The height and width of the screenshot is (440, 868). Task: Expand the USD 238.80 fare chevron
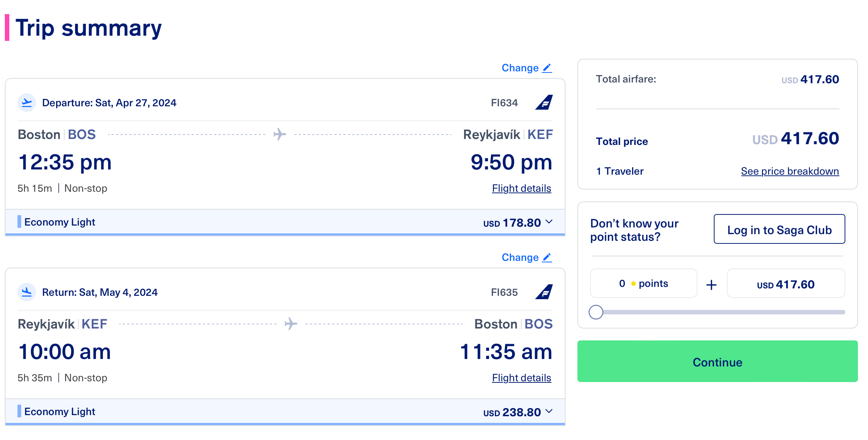[x=549, y=411]
